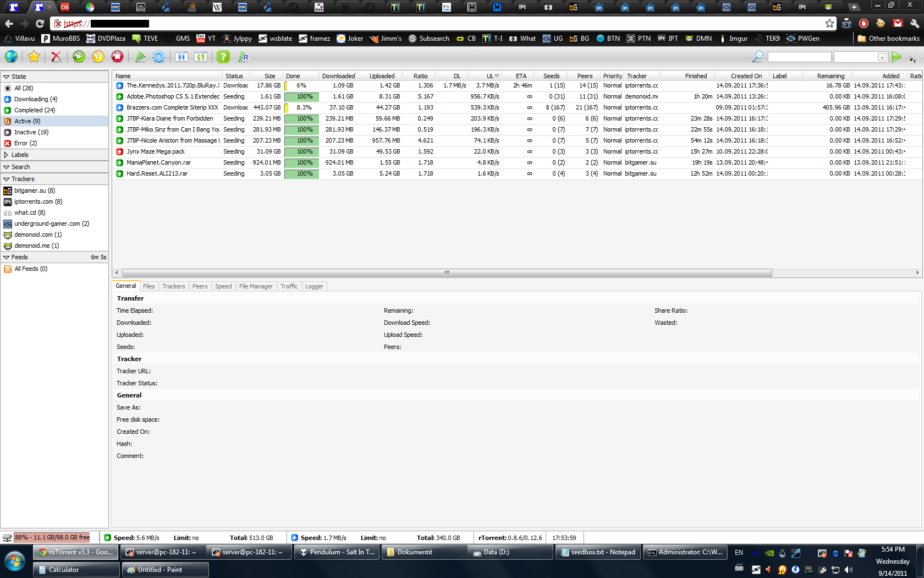Open the green RSS downloader icon
The width and height of the screenshot is (924, 578).
point(140,57)
